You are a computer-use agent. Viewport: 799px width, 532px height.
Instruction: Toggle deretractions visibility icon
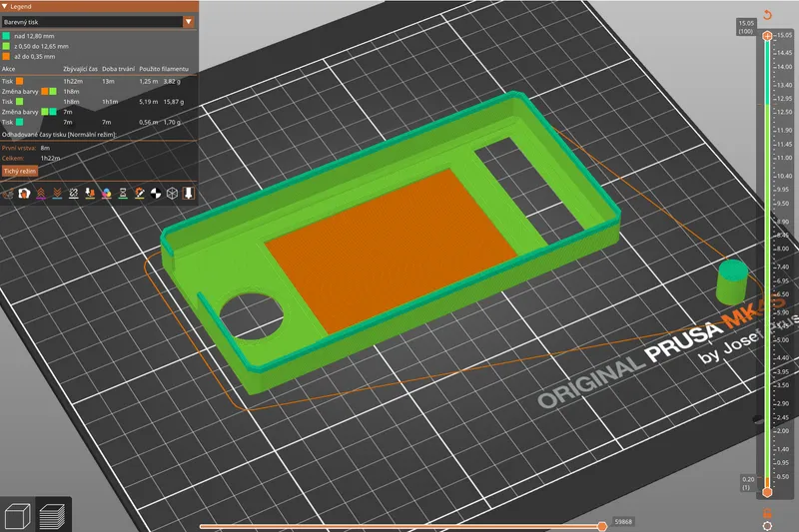[x=57, y=192]
